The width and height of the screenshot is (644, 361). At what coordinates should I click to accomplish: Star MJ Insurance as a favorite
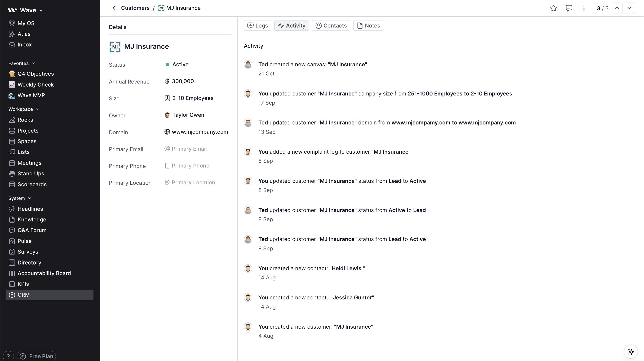click(553, 8)
